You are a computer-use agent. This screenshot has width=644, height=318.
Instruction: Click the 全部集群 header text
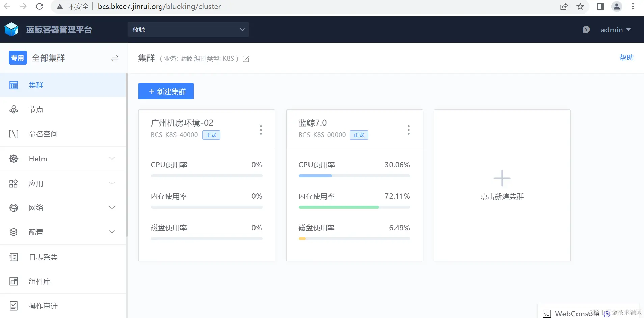(48, 58)
